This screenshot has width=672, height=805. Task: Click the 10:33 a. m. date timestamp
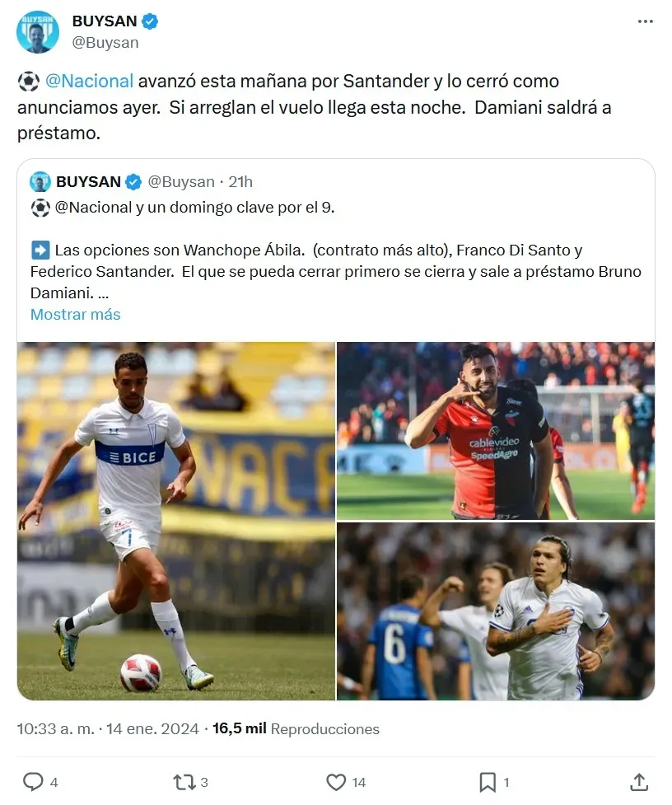(x=108, y=728)
